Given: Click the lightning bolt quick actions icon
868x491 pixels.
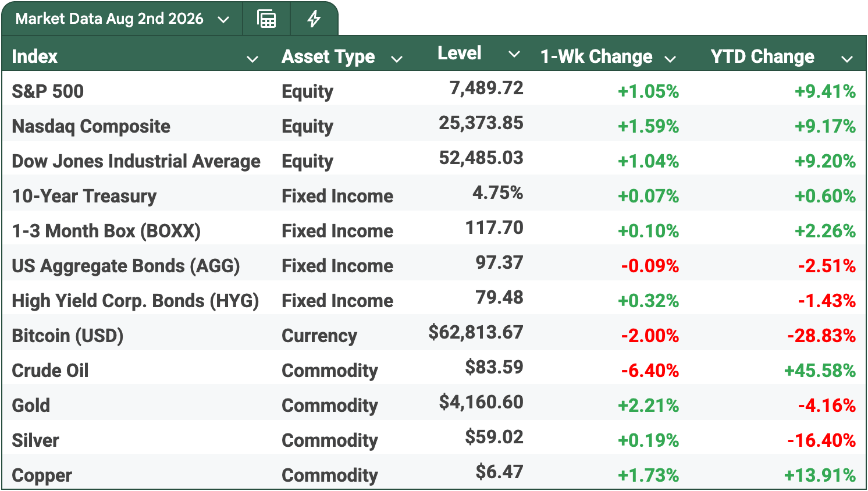Looking at the screenshot, I should click(314, 19).
